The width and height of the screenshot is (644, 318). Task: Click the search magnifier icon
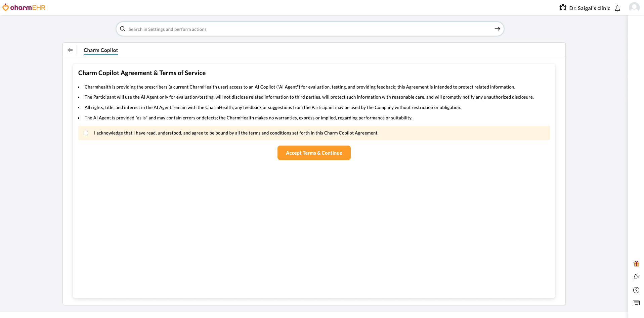(x=123, y=29)
